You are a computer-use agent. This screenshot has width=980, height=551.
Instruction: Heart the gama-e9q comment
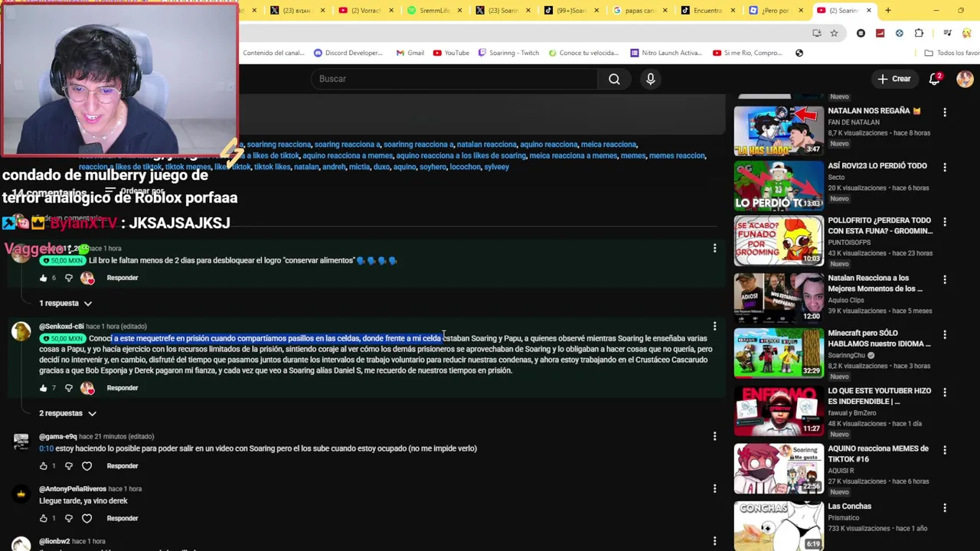tap(87, 466)
